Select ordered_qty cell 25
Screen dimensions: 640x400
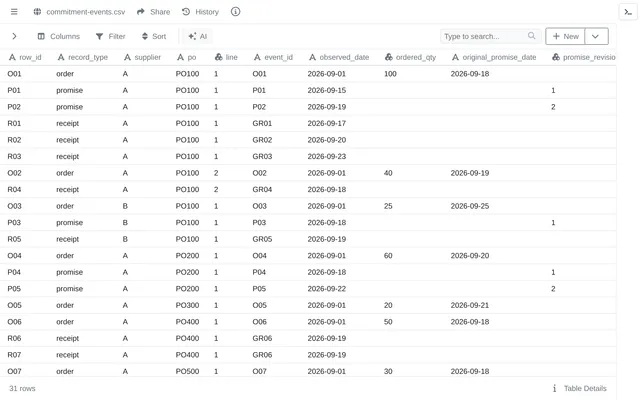point(388,206)
